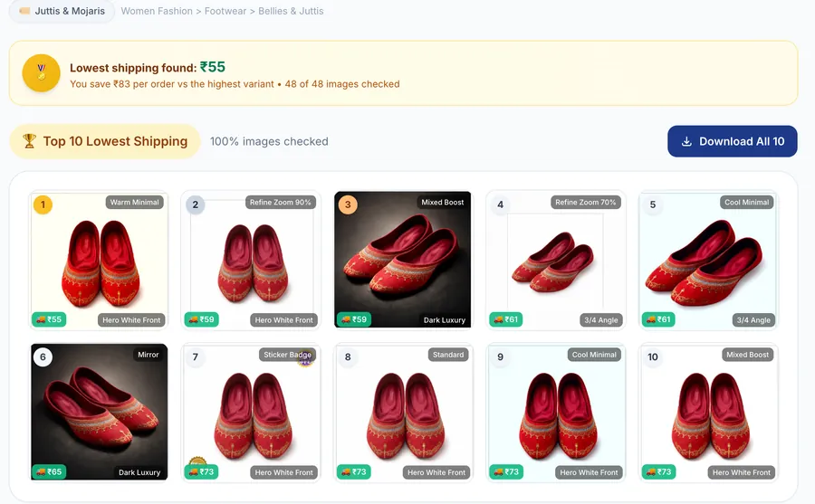
Task: Click the Refine Zoom 70% label
Action: [586, 202]
